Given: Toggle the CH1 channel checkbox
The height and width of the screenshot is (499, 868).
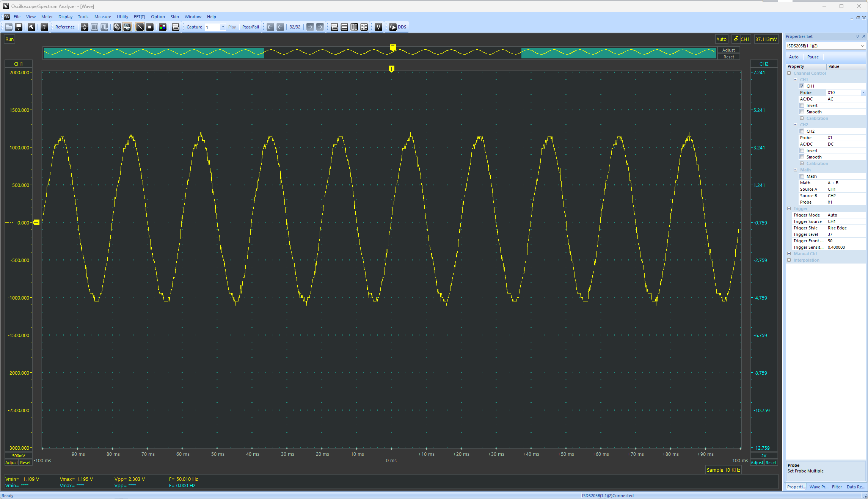Looking at the screenshot, I should (x=802, y=86).
